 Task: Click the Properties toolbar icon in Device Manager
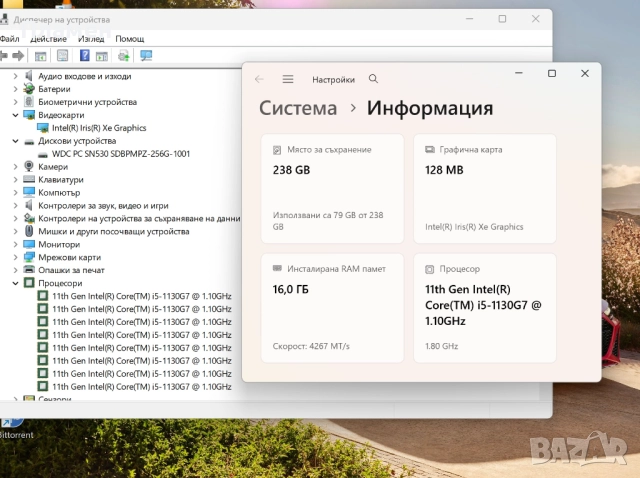click(62, 56)
